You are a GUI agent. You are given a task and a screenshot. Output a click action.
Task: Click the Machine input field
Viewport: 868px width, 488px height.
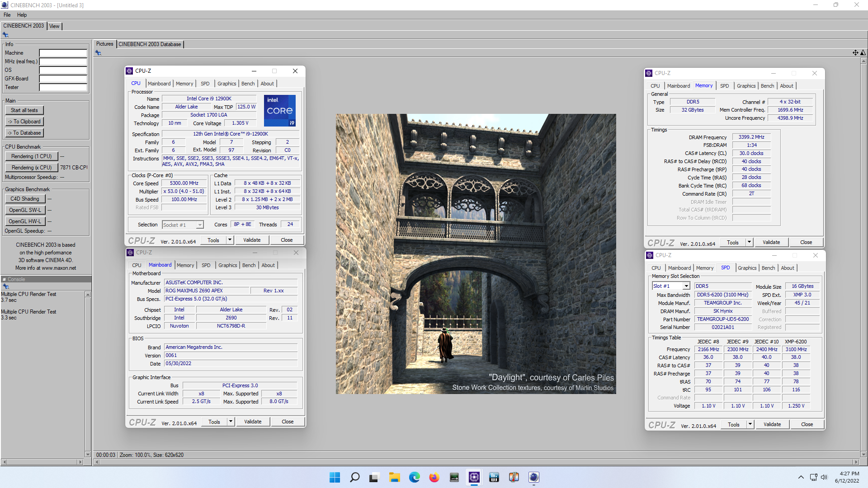tap(63, 53)
